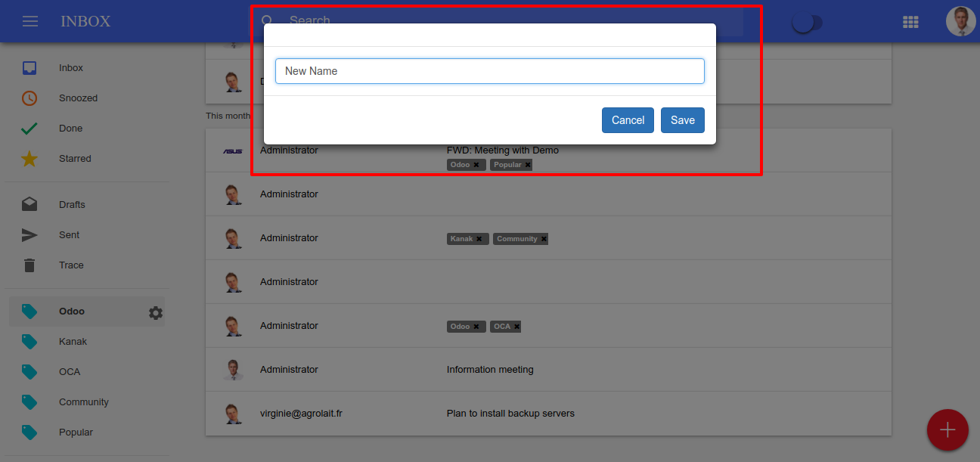This screenshot has width=980, height=462.
Task: Click the INBOX title in header
Action: coord(85,21)
